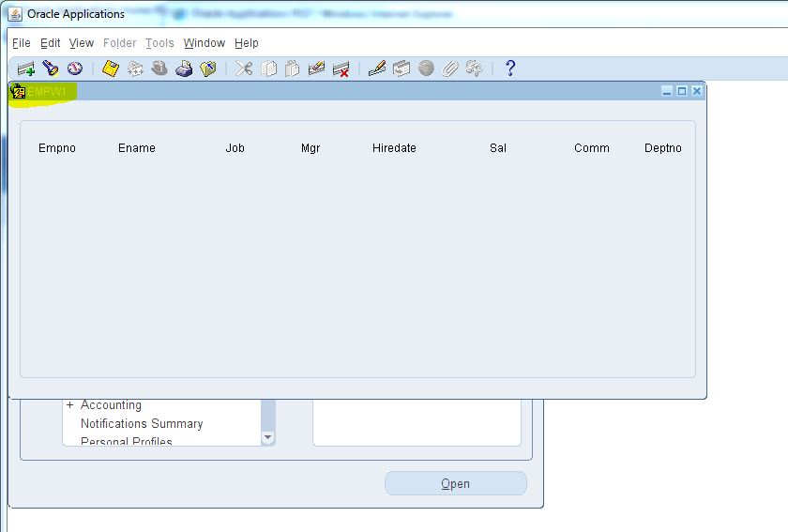Open the Tools menu

click(159, 43)
